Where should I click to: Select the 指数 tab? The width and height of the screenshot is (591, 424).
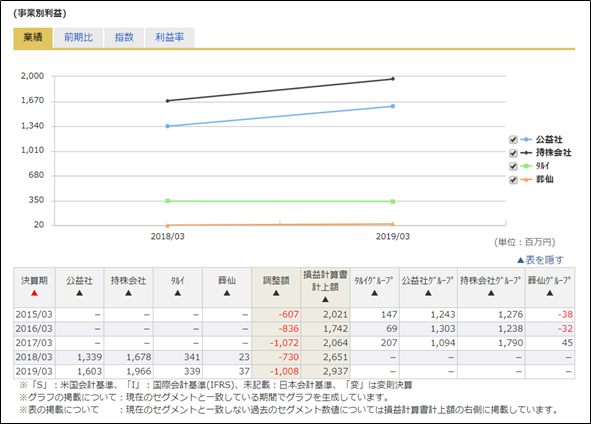pos(124,38)
